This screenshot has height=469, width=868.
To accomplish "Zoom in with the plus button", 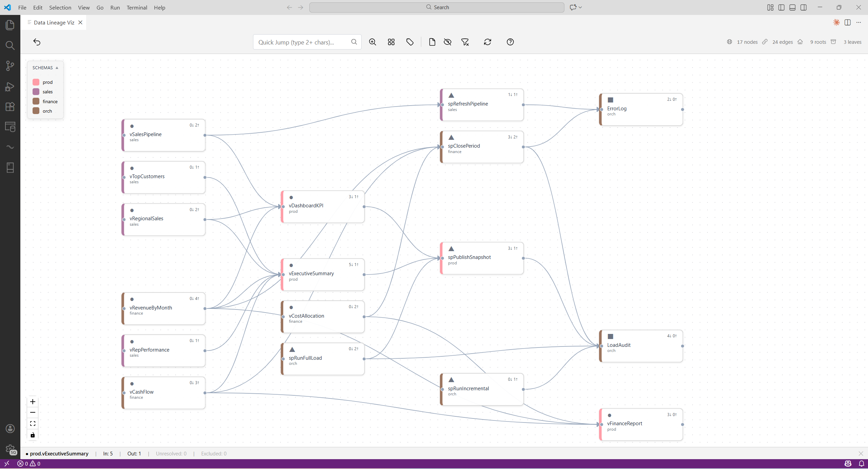I will point(33,401).
